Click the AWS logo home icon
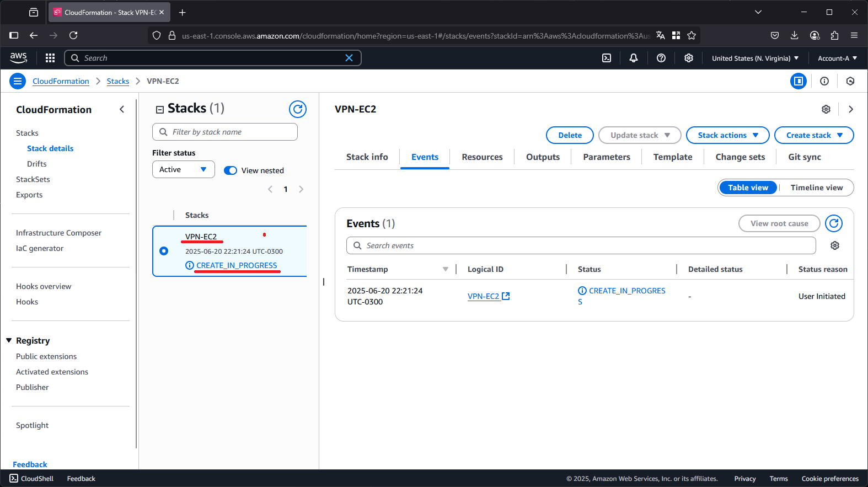The width and height of the screenshot is (868, 487). tap(18, 58)
